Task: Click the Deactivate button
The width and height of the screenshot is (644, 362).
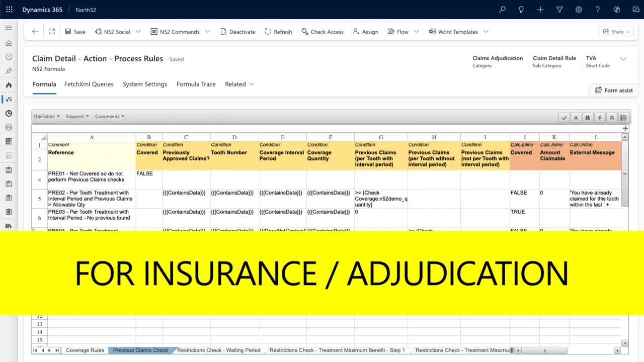Action: point(238,32)
